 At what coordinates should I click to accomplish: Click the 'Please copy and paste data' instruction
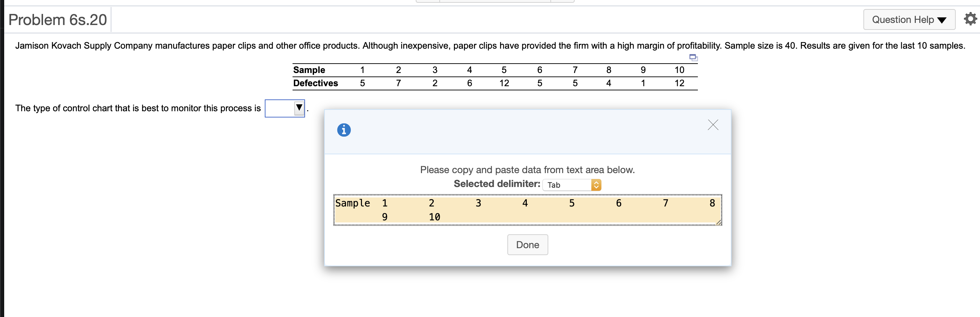[527, 170]
